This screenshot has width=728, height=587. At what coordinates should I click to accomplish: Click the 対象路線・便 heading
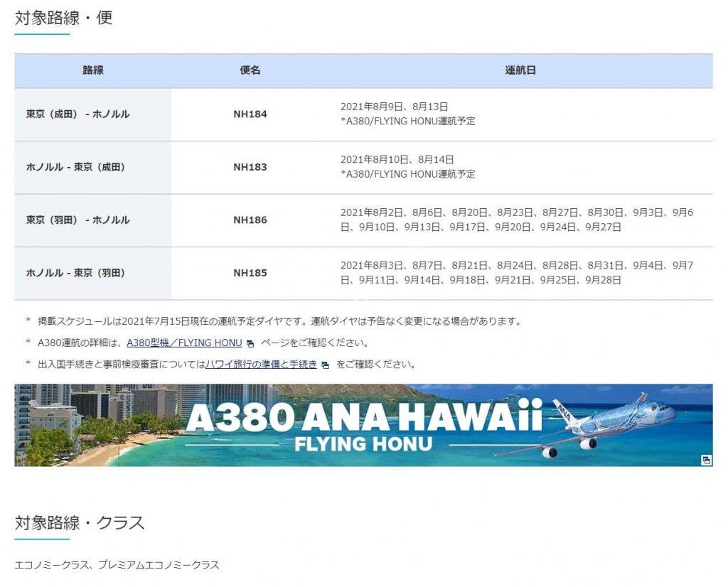pos(63,18)
